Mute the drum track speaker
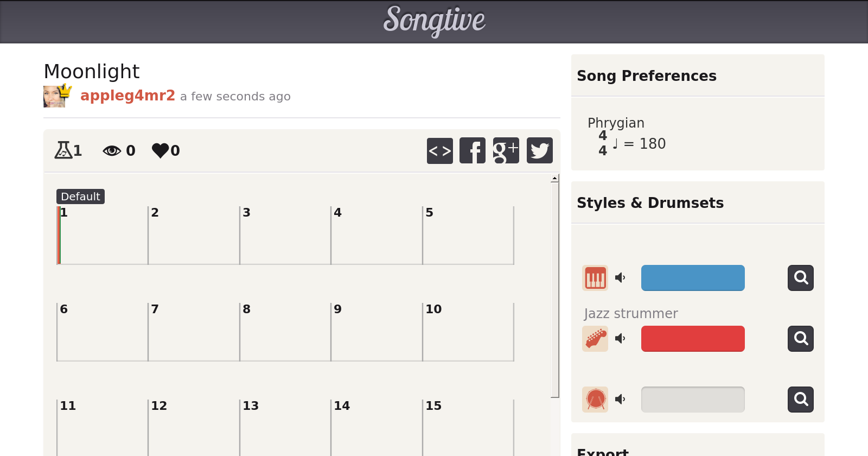This screenshot has height=456, width=868. point(620,400)
